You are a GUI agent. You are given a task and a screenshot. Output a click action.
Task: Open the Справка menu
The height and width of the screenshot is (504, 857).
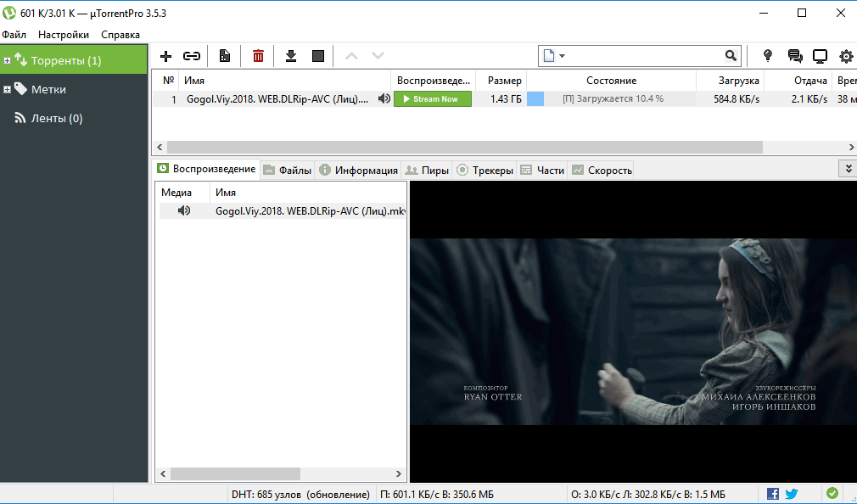point(120,35)
